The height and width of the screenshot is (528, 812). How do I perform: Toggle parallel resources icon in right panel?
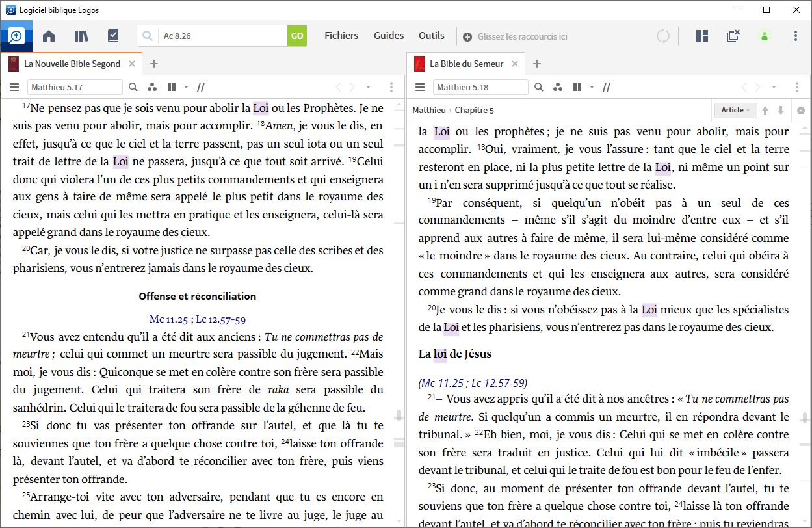click(x=577, y=87)
